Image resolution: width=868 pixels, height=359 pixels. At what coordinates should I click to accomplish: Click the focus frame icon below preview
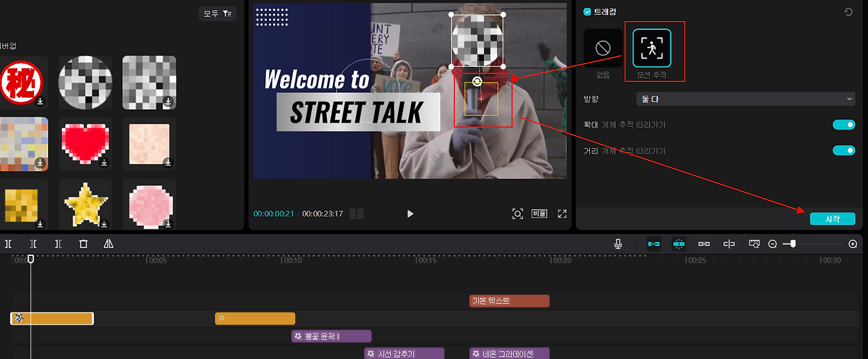(517, 214)
